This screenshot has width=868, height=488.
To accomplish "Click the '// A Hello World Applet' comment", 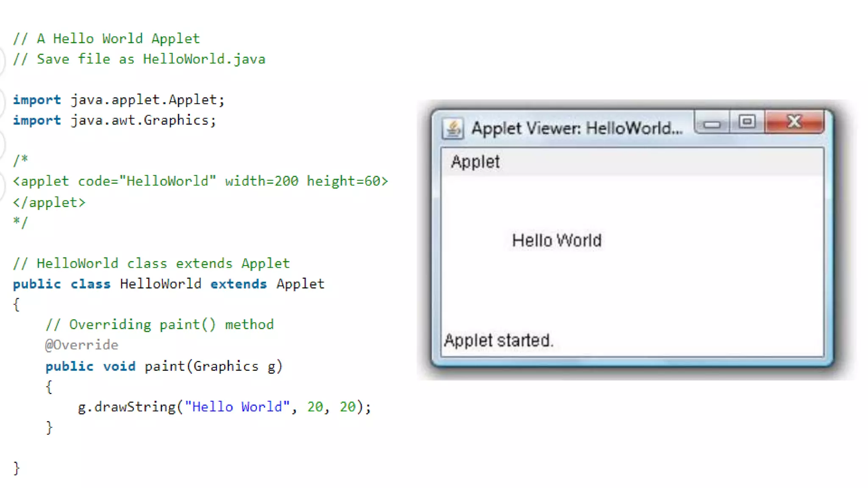I will click(106, 39).
